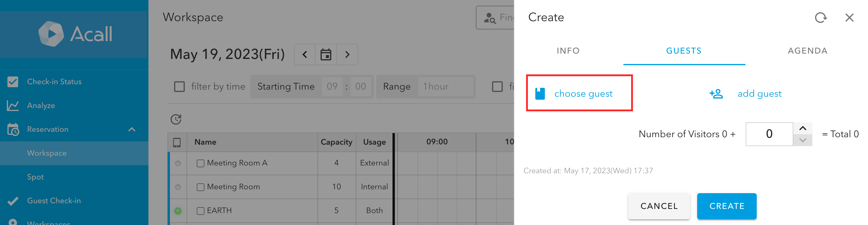Open Analyze chart icon in sidebar
The height and width of the screenshot is (225, 868).
[13, 106]
